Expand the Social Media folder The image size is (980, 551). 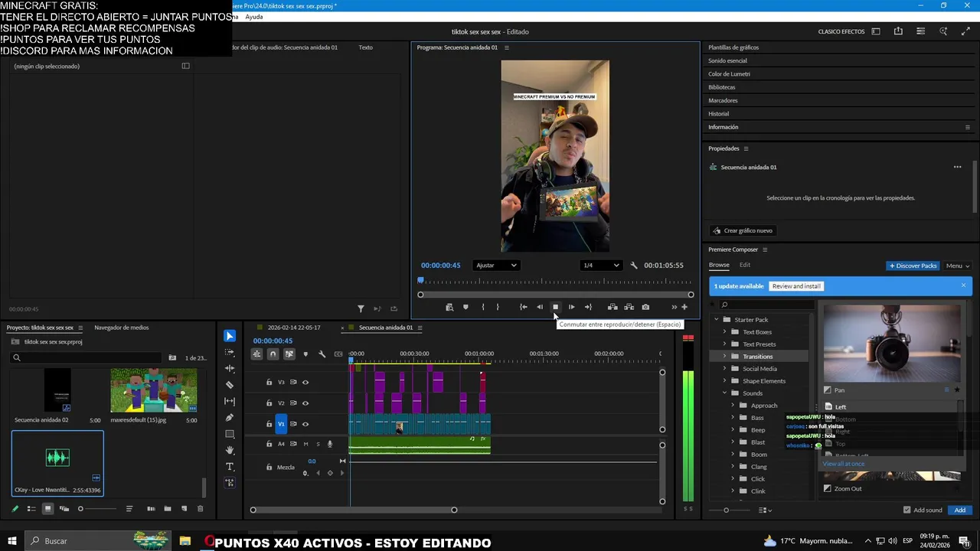(x=724, y=368)
